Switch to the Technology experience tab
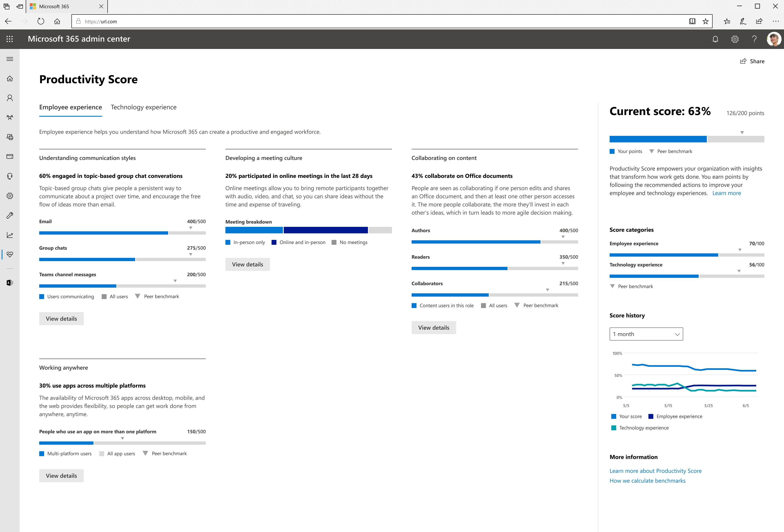This screenshot has width=784, height=532. [x=143, y=107]
